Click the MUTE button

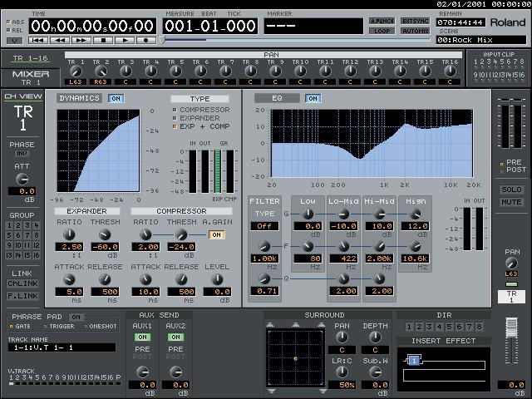[x=510, y=201]
